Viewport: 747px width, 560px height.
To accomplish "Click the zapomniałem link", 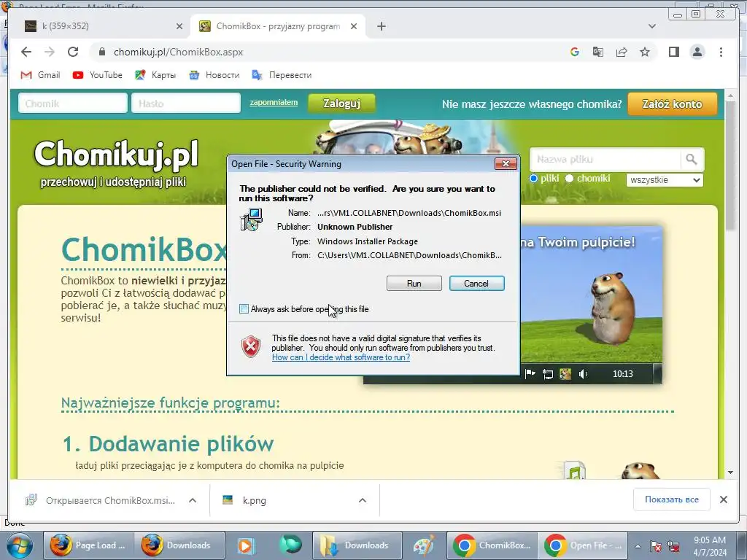I will point(274,102).
